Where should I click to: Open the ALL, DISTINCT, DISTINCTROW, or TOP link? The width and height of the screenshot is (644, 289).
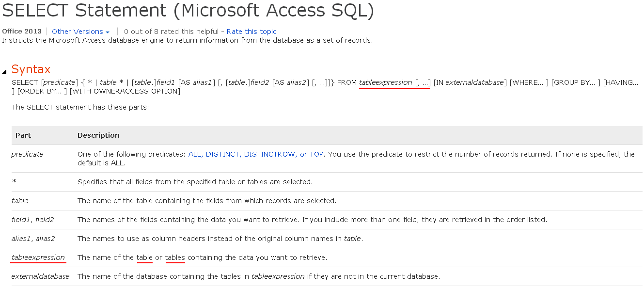[256, 154]
